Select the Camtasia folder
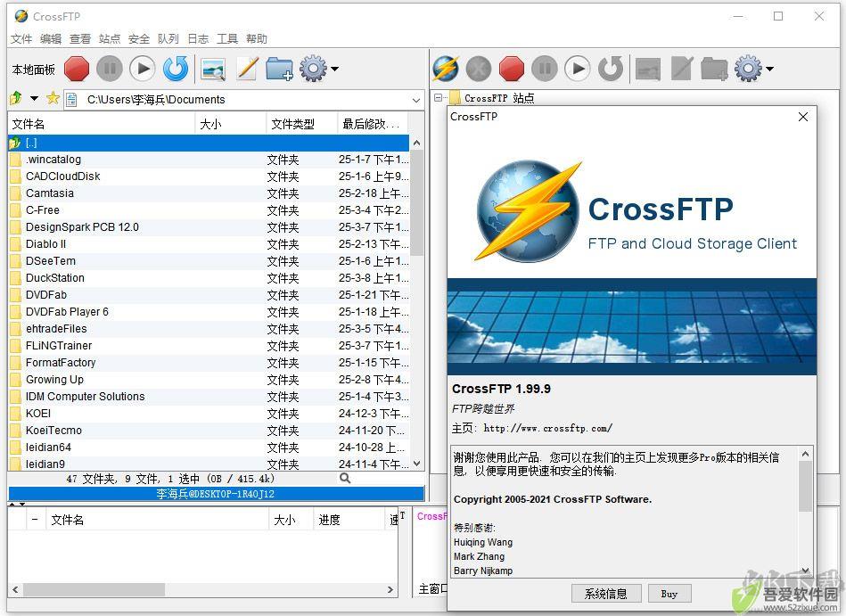 209,193
